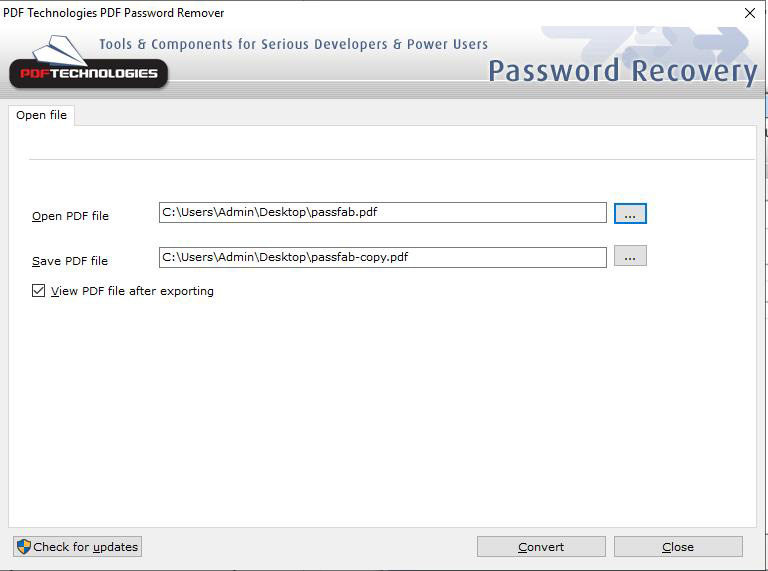768x571 pixels.
Task: Click the PDF Technologies logo badge
Action: (88, 73)
